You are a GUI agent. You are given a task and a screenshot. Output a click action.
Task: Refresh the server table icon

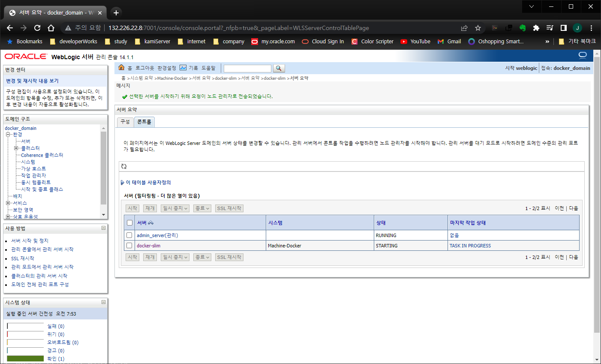click(x=124, y=166)
